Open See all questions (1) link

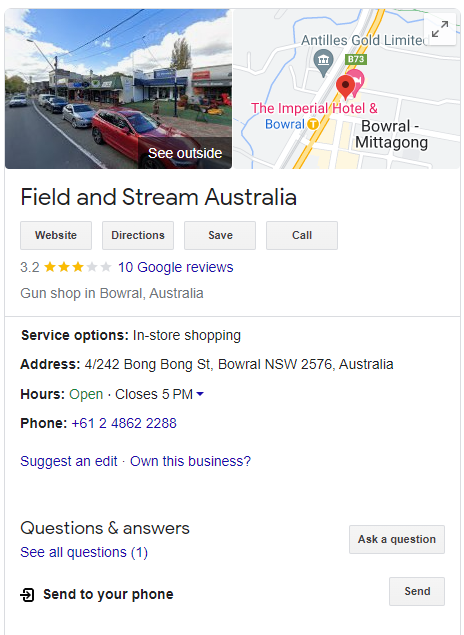click(x=84, y=552)
